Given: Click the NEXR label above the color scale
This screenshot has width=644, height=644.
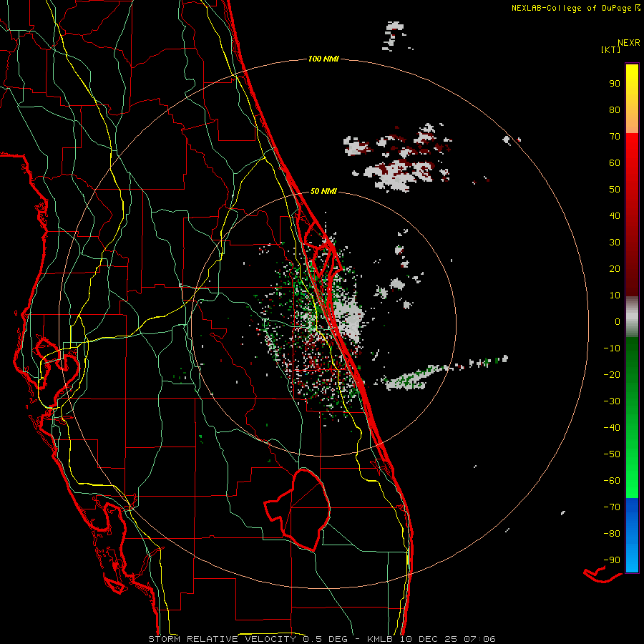Looking at the screenshot, I should coord(629,43).
